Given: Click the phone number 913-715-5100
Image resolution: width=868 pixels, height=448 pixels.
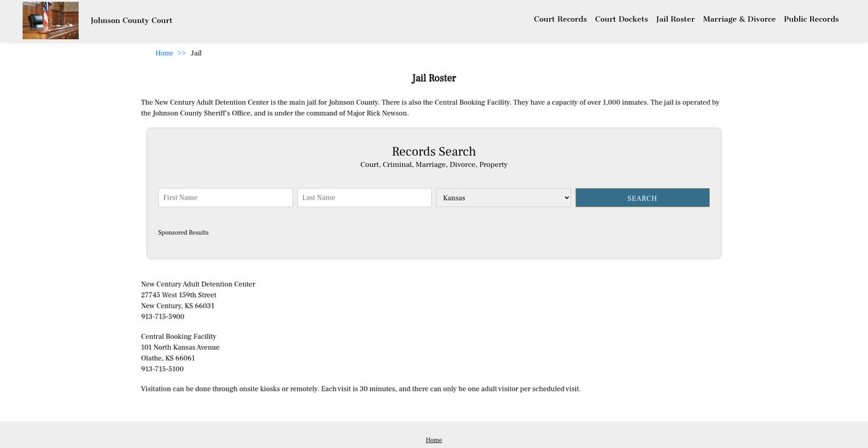Looking at the screenshot, I should pos(163,369).
